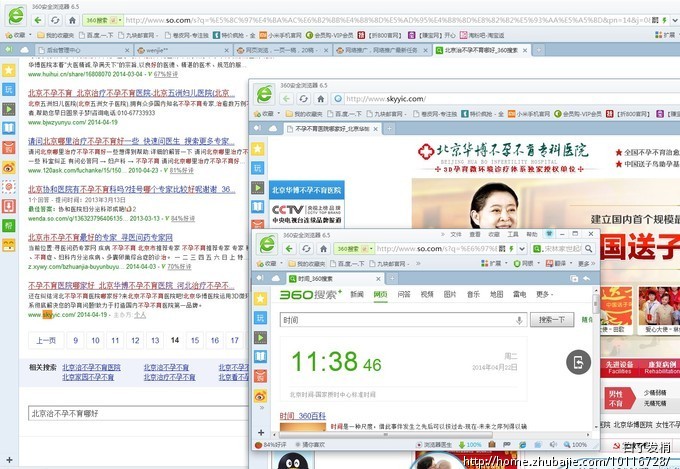The width and height of the screenshot is (680, 469).
Task: Refresh the page in the front time-search window
Action: click(306, 249)
